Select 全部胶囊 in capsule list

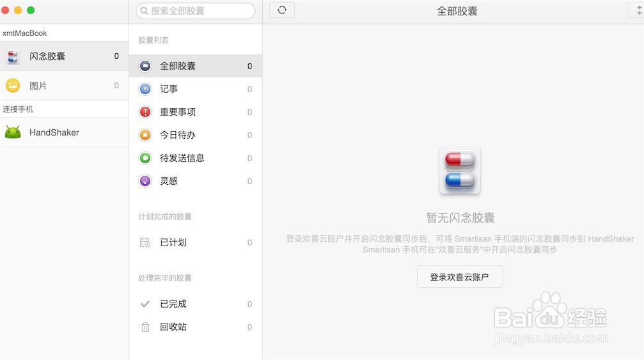coord(196,66)
